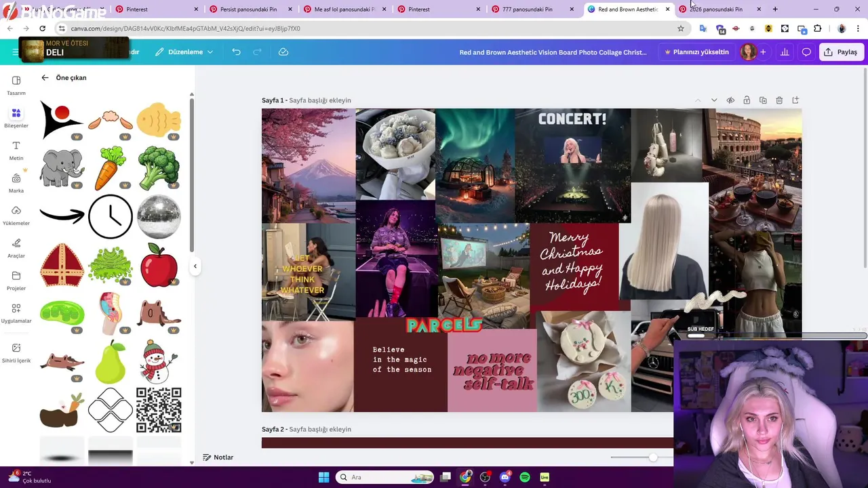Duplicate page 1
The image size is (868, 488).
(763, 100)
